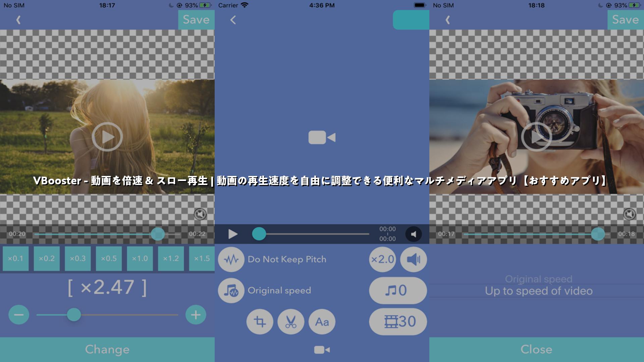Open the ×2.0 speed setting

pos(382,259)
